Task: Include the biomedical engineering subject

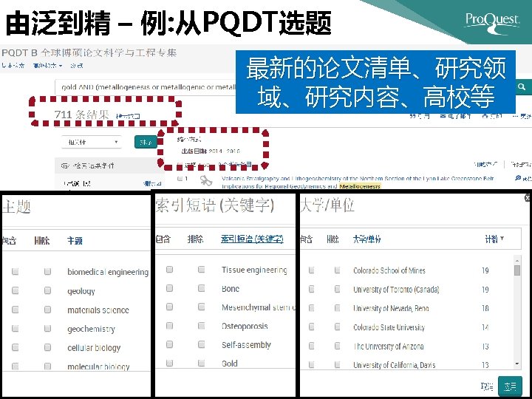Action: (15, 271)
